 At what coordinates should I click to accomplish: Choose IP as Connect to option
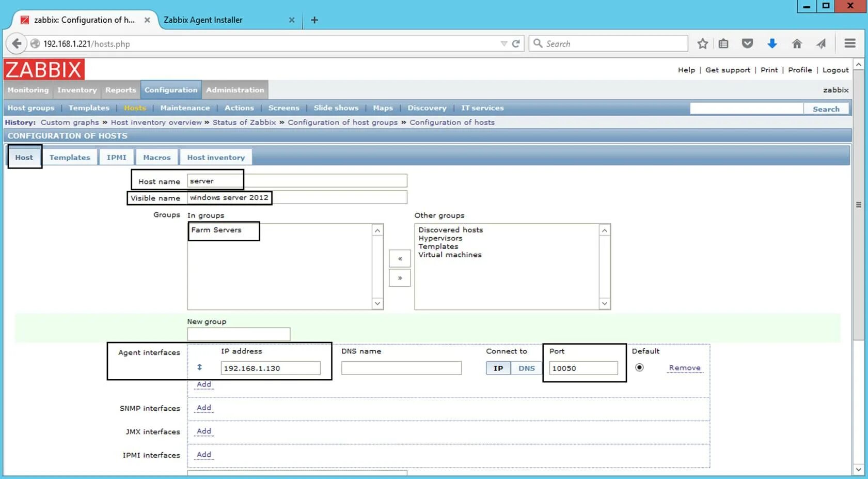[498, 368]
